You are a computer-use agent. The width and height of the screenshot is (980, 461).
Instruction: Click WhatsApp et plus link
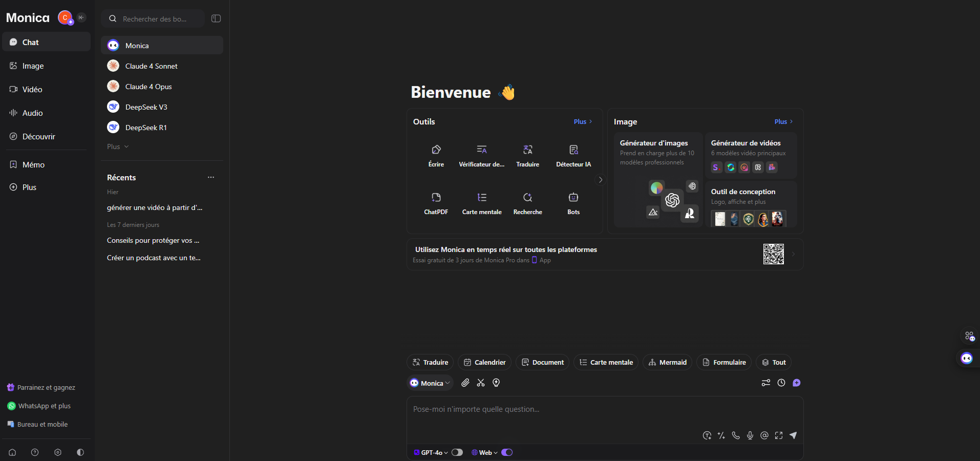(39, 406)
